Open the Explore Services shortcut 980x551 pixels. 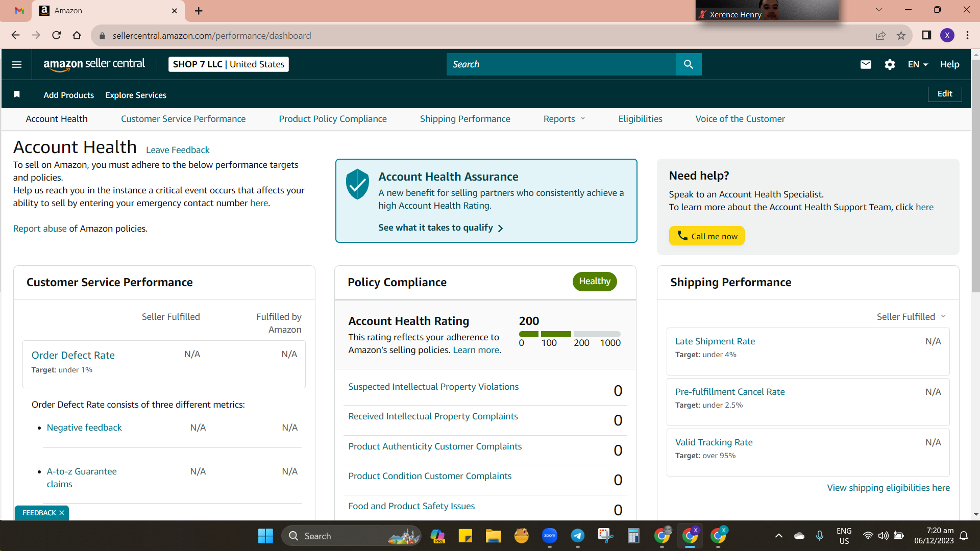(136, 95)
